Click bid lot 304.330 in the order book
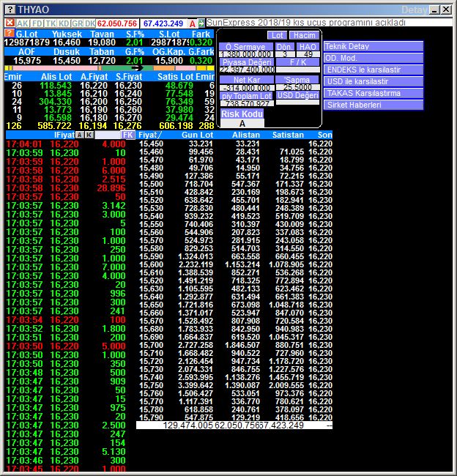Screen dimensions: 457x476 (55, 102)
